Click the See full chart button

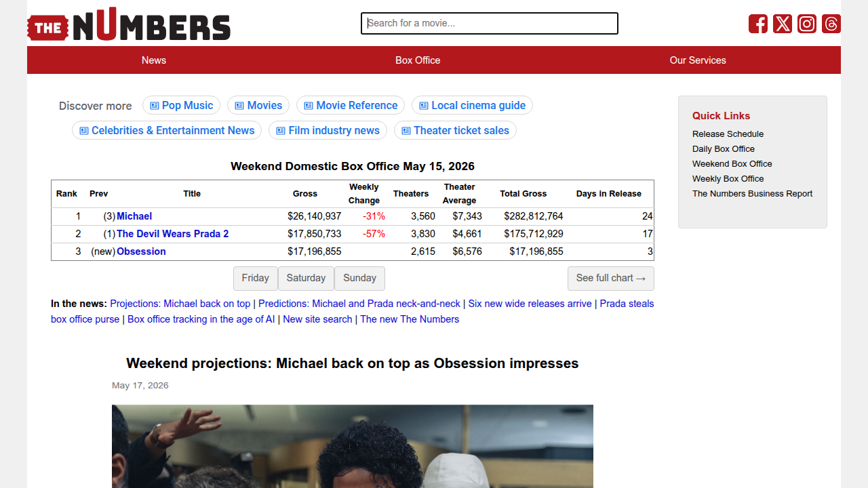click(611, 278)
